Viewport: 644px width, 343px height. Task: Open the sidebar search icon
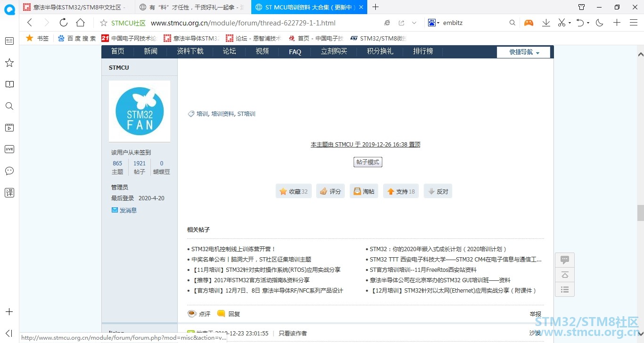(9, 106)
